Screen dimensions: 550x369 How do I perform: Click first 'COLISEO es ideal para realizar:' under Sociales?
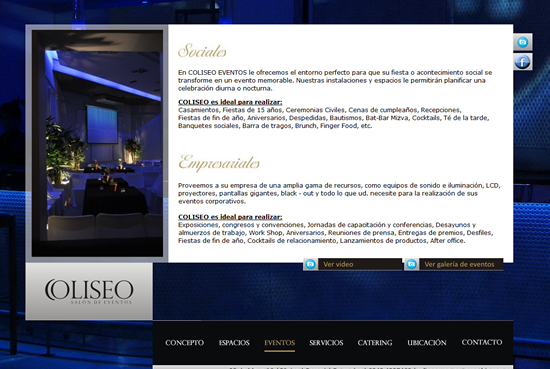click(230, 102)
